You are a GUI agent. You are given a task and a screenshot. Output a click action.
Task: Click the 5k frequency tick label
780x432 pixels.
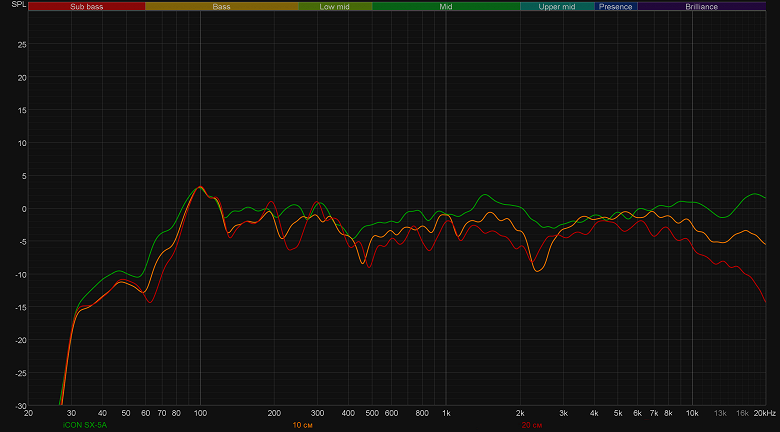(618, 413)
